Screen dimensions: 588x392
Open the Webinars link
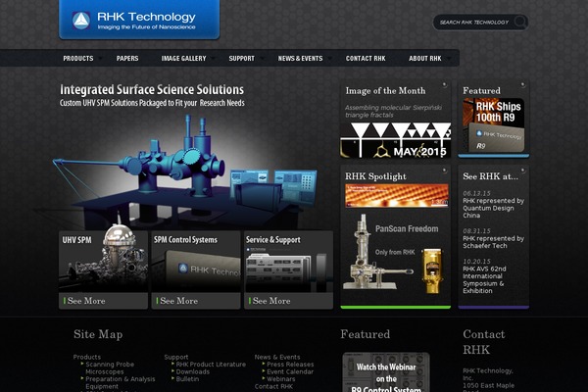(281, 379)
